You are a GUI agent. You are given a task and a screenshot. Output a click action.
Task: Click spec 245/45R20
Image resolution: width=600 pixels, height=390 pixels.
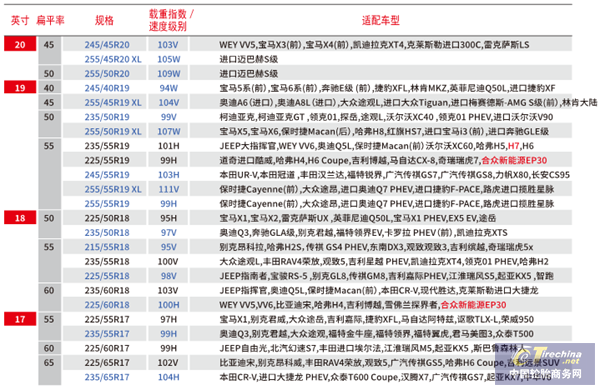(x=107, y=45)
